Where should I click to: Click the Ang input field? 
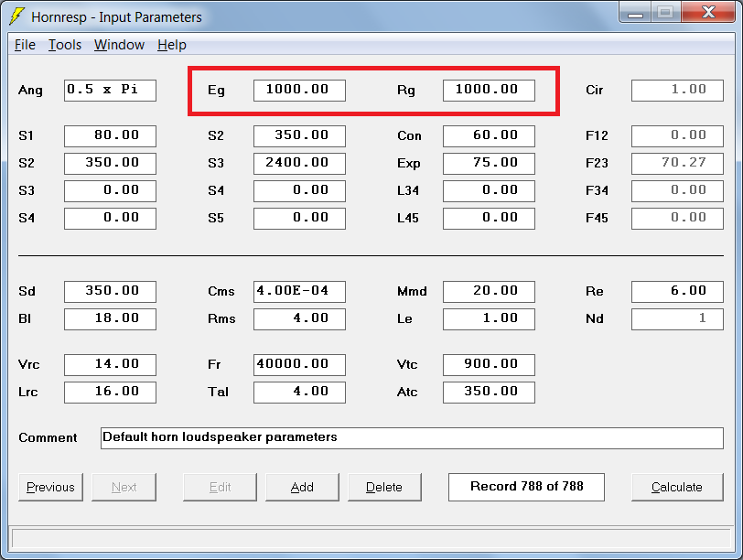pos(110,91)
